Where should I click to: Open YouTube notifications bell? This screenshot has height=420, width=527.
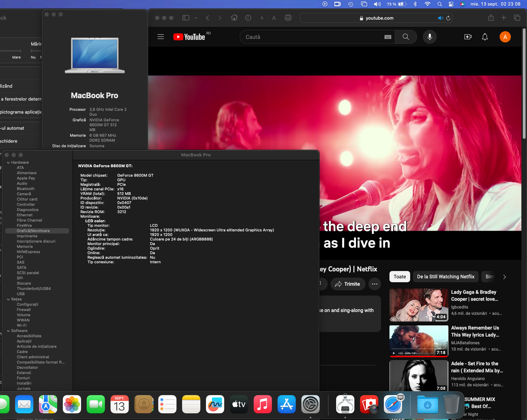(x=485, y=37)
